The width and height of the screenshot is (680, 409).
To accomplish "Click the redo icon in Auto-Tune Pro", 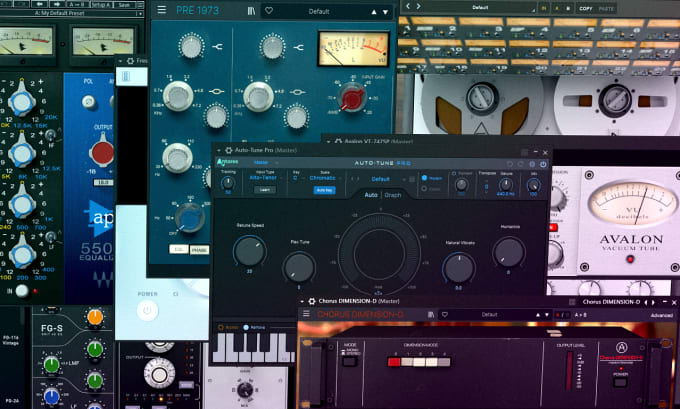I will [x=520, y=164].
